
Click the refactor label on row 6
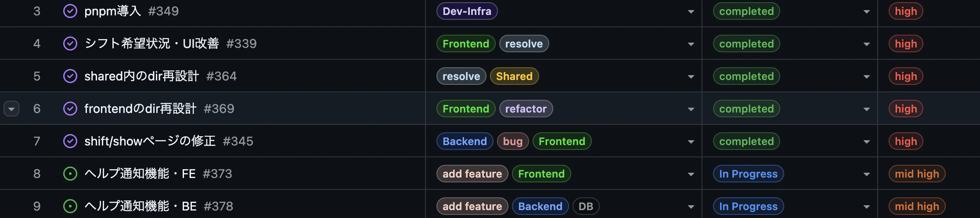point(526,109)
